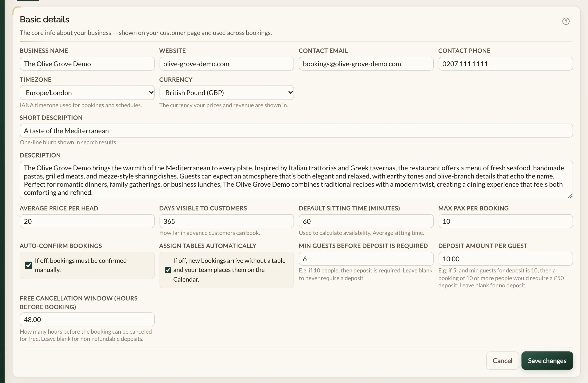The width and height of the screenshot is (588, 383).
Task: Edit Deposit Amount Per Guest field
Action: coord(506,259)
